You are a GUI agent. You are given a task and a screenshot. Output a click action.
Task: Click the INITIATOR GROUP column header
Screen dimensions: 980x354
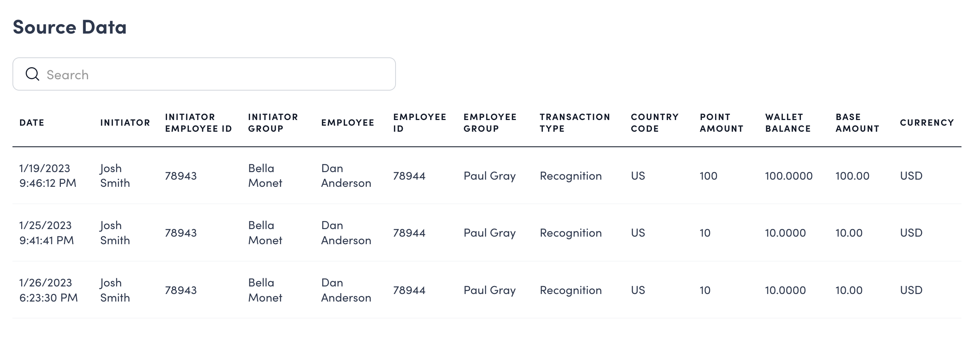pos(272,122)
